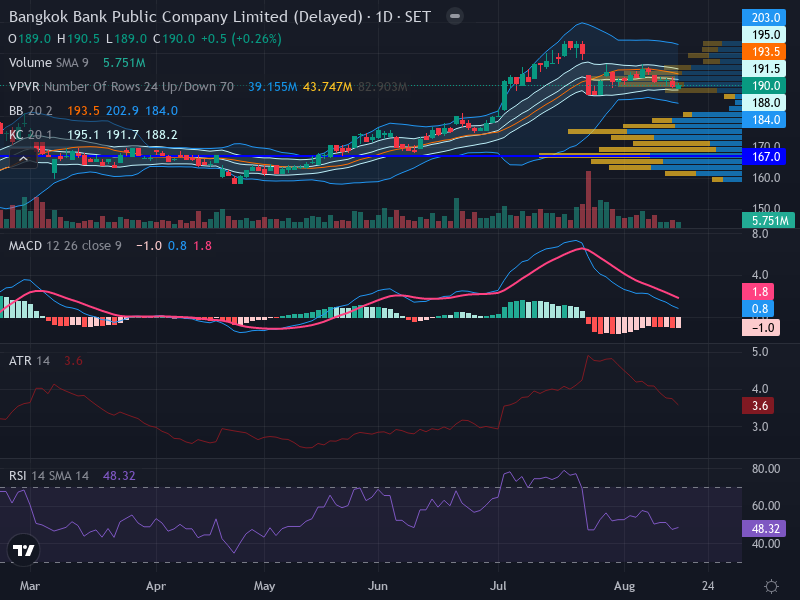The width and height of the screenshot is (800, 600).
Task: Click the TradingView logo icon
Action: click(23, 550)
